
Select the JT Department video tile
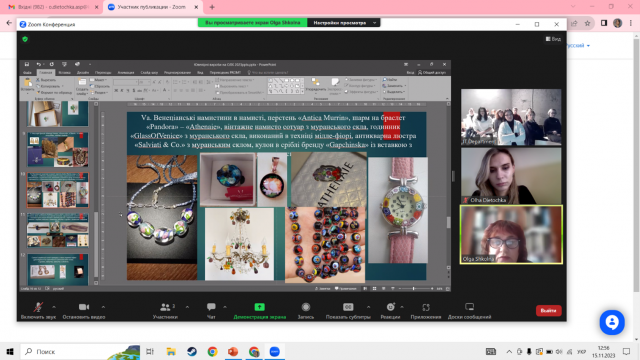(x=511, y=117)
